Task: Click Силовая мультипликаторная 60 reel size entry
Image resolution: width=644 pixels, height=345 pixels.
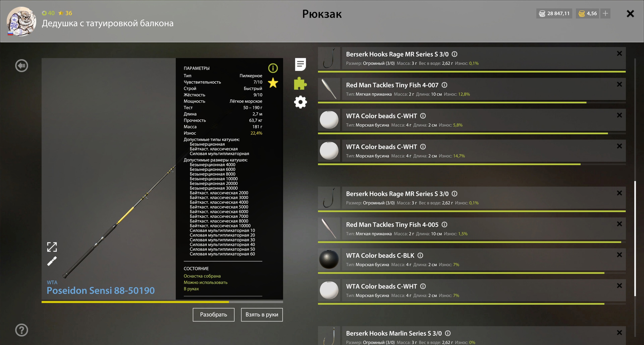Action: (x=222, y=254)
